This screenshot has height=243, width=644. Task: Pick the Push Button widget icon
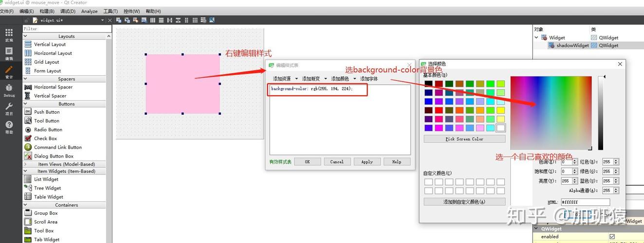(x=28, y=112)
